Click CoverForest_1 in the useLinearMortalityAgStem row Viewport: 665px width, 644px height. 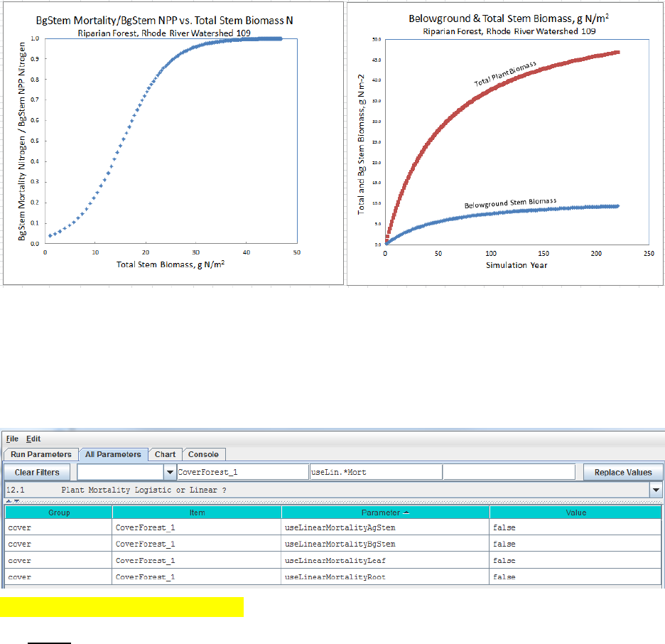click(x=197, y=527)
